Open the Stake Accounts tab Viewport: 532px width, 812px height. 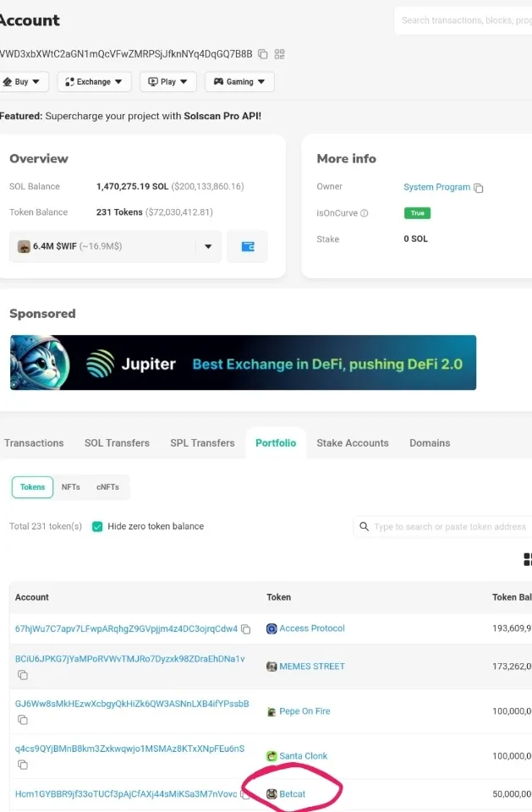(353, 443)
